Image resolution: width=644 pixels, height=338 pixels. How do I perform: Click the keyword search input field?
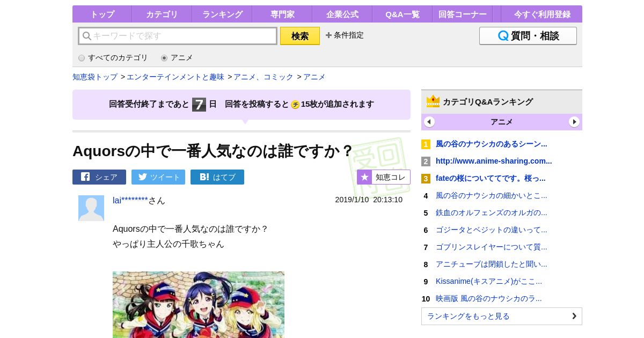pyautogui.click(x=178, y=36)
